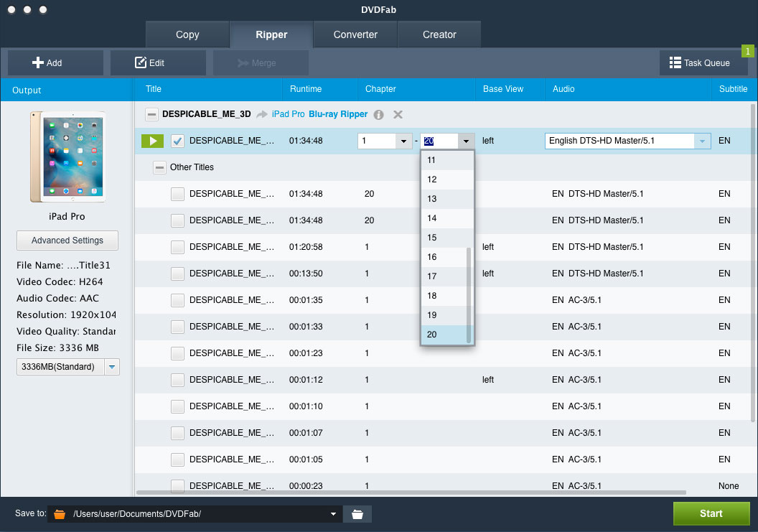Click the chapter list scrollbar
The width and height of the screenshot is (758, 532).
click(x=469, y=295)
